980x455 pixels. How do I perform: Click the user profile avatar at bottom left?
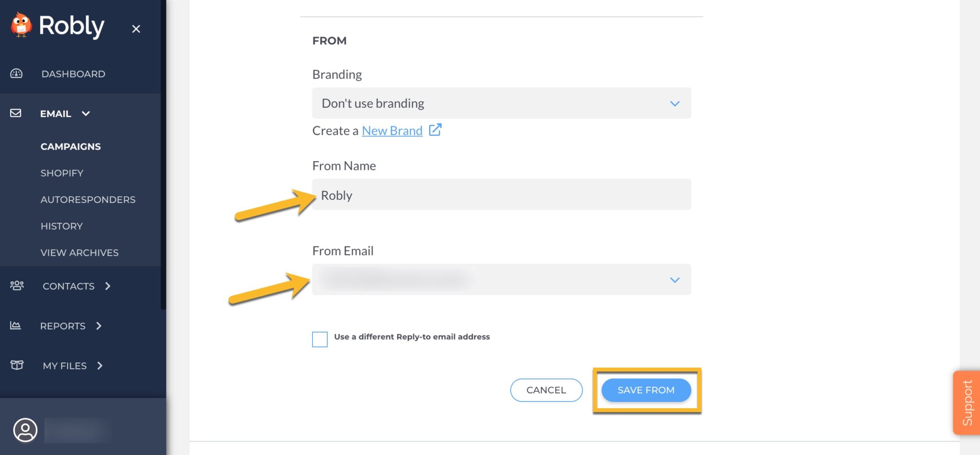[26, 430]
